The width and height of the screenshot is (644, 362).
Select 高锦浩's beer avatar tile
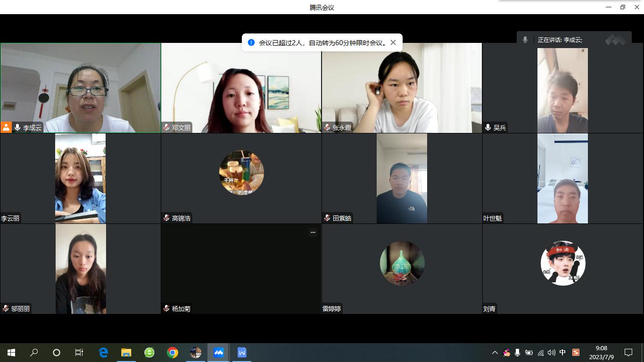pos(241,173)
